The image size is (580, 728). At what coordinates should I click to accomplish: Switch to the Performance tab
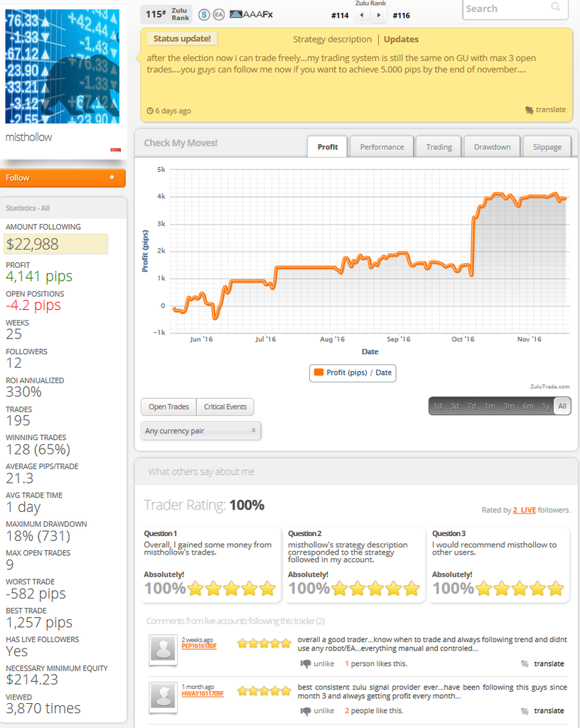[382, 146]
